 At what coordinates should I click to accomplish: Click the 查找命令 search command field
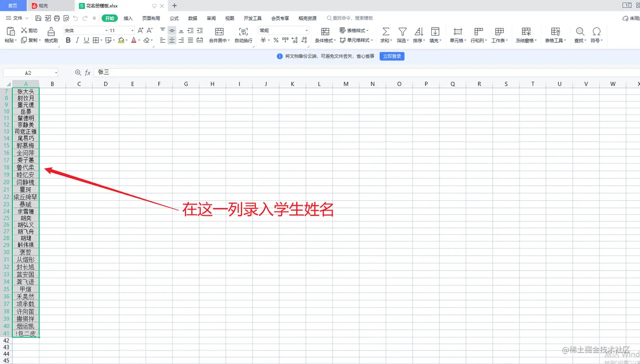350,18
